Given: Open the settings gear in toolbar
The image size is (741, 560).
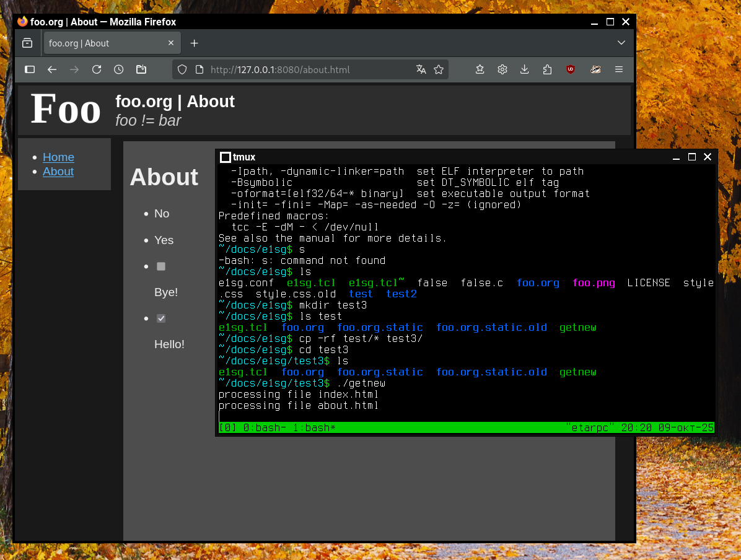Looking at the screenshot, I should pyautogui.click(x=502, y=69).
